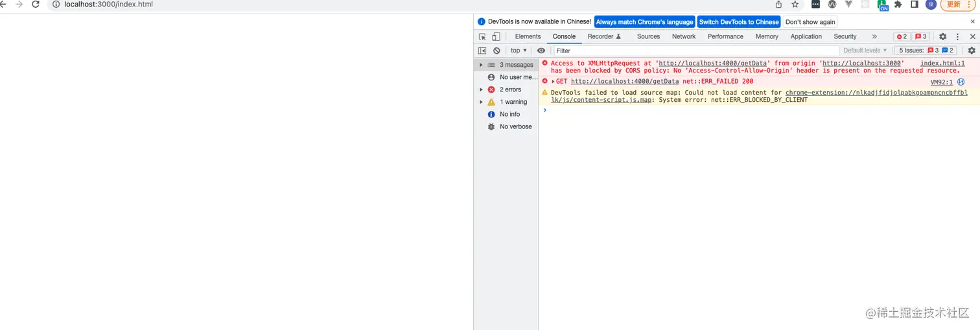This screenshot has width=980, height=330.
Task: Click the 3 issues badge in tab bar
Action: coord(920,37)
